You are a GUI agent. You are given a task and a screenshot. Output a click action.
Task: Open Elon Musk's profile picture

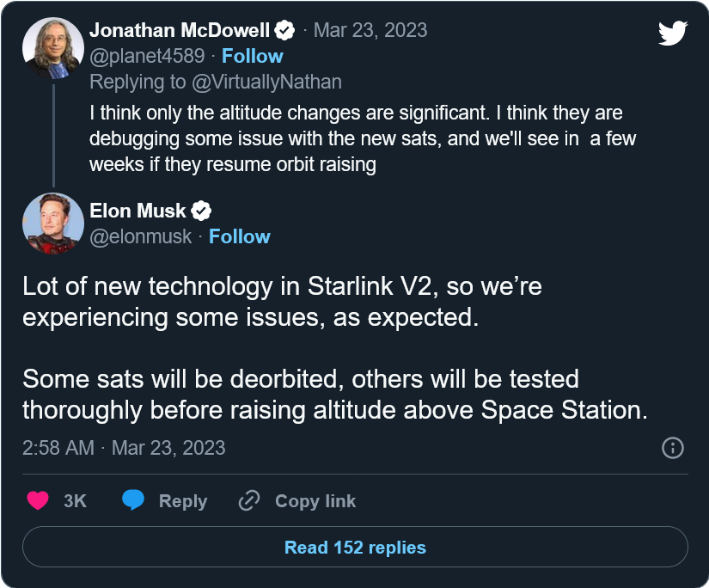(52, 223)
